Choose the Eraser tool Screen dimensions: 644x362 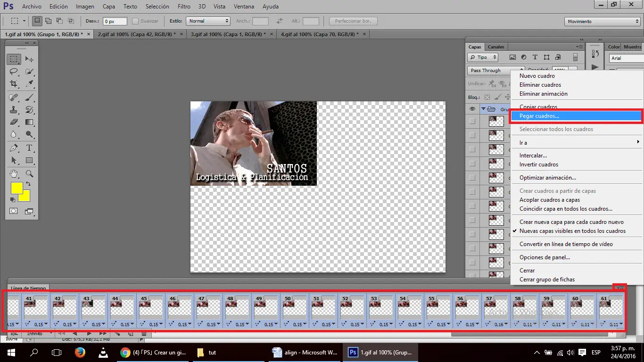tap(14, 122)
